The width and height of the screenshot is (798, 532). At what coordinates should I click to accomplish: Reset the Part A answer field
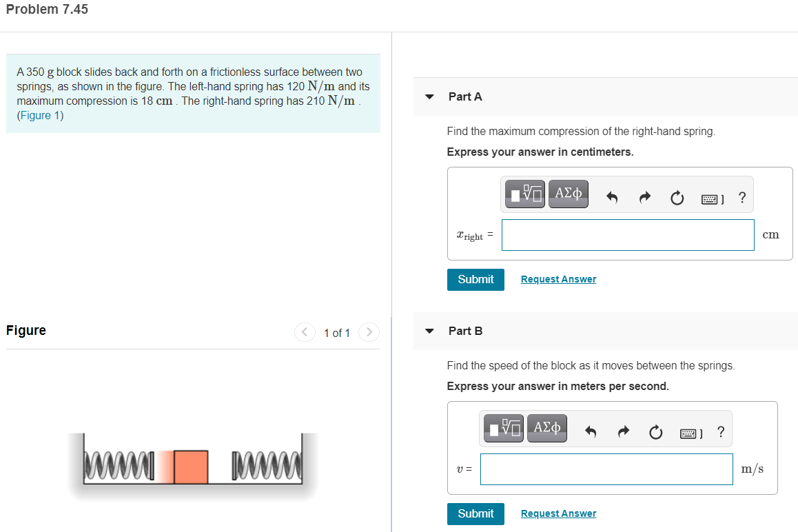pyautogui.click(x=677, y=198)
